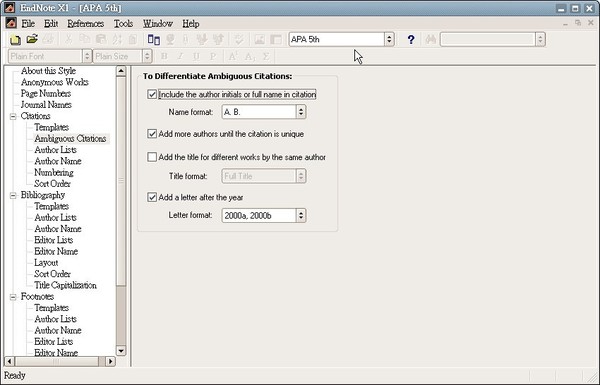Click the tree scroll up arrow

point(121,71)
